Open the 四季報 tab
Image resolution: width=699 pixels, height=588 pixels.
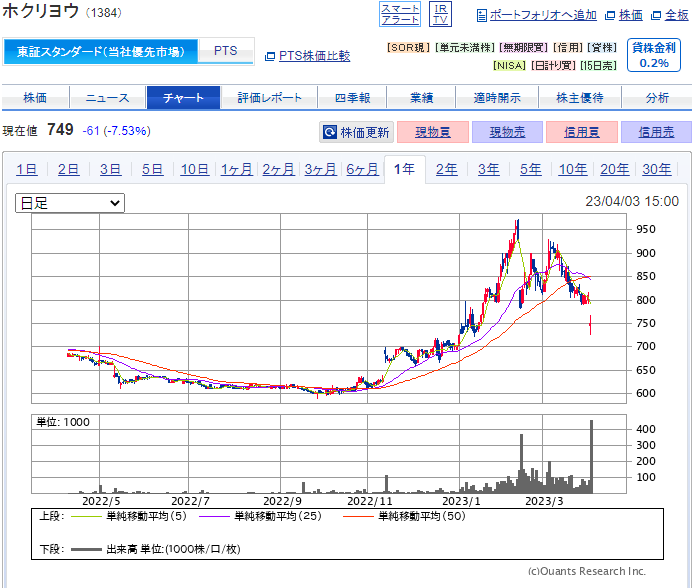352,98
